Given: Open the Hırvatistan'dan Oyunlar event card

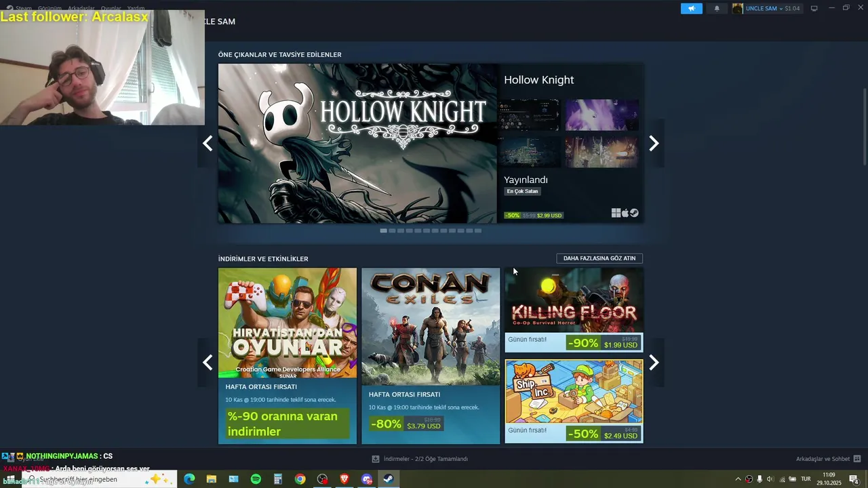Looking at the screenshot, I should click(x=288, y=356).
